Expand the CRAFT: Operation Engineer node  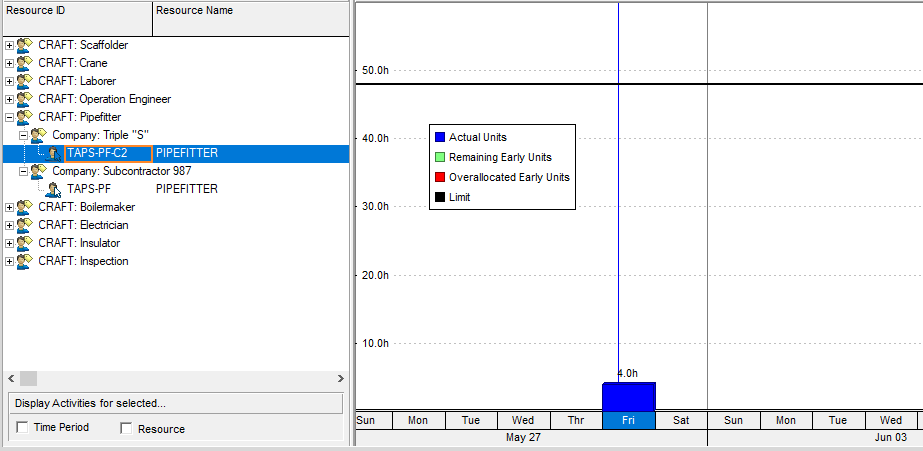pos(10,99)
